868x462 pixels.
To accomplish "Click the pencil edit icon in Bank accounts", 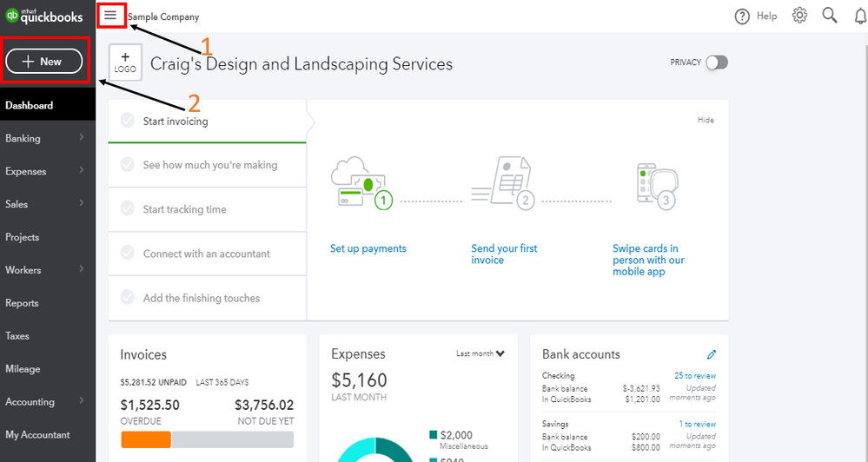I will 712,354.
